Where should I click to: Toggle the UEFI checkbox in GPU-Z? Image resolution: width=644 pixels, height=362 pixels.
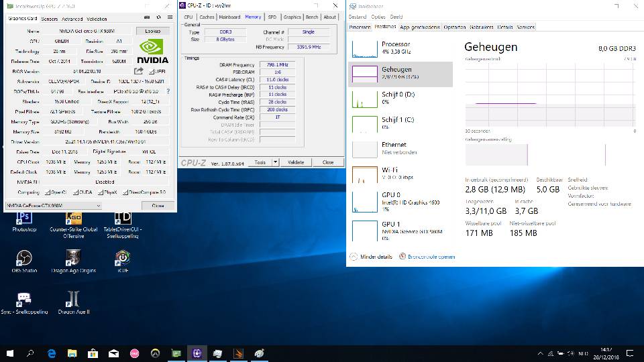[x=152, y=72]
